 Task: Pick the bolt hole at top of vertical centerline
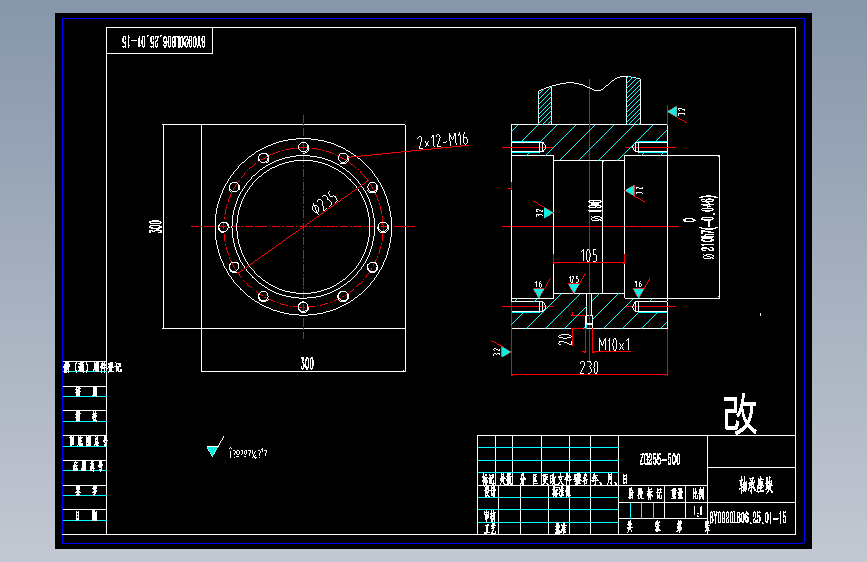[x=303, y=147]
